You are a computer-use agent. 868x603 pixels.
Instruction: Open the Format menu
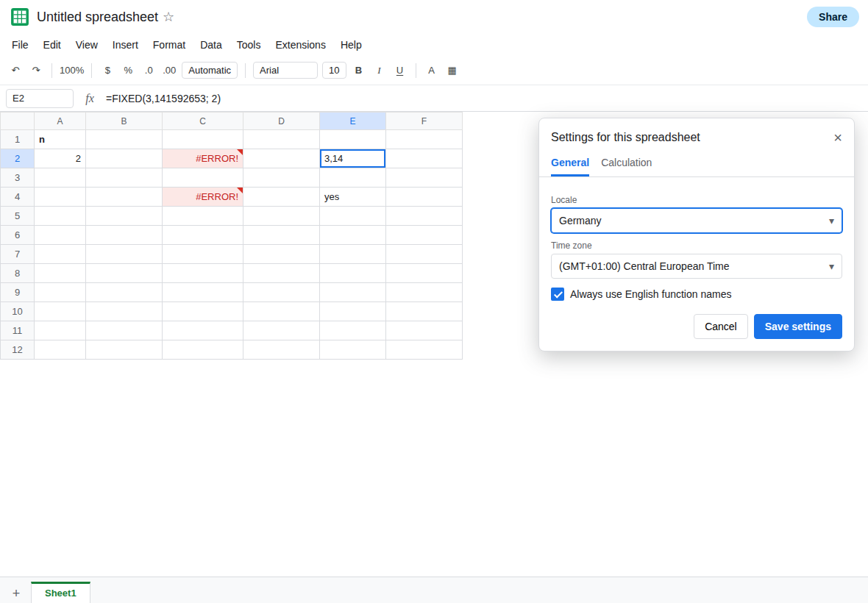pyautogui.click(x=169, y=45)
